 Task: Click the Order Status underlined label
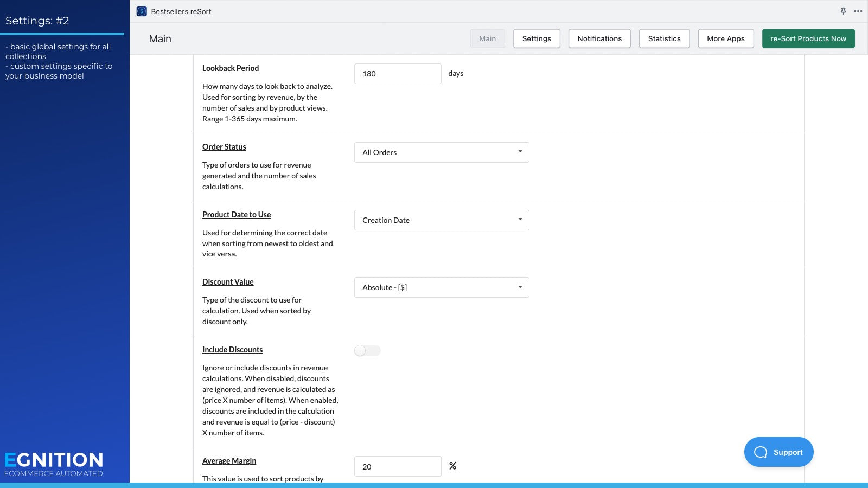[x=224, y=146]
